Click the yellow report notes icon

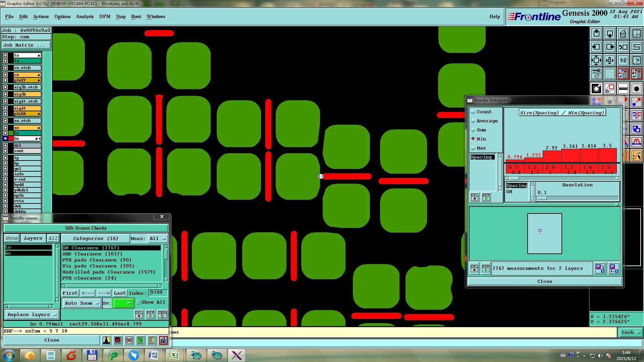152,340
